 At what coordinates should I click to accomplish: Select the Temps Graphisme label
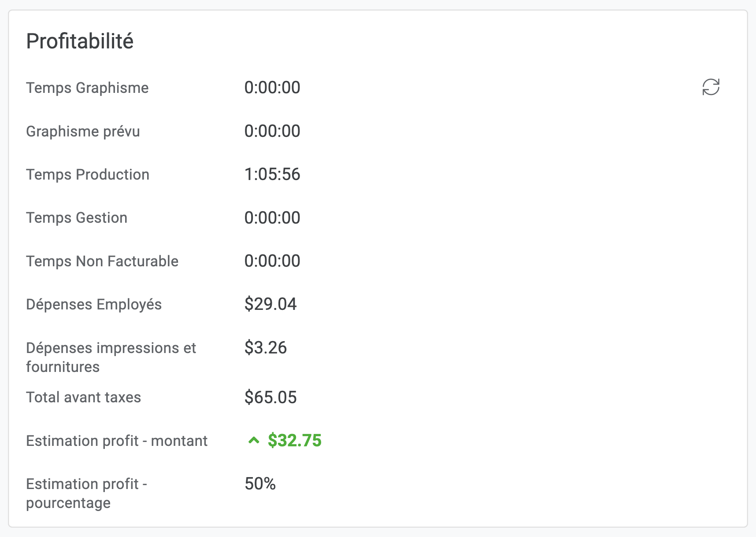87,88
